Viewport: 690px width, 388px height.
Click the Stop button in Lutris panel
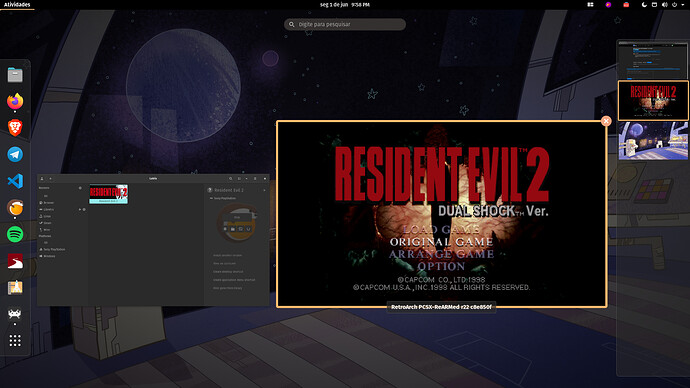click(237, 217)
